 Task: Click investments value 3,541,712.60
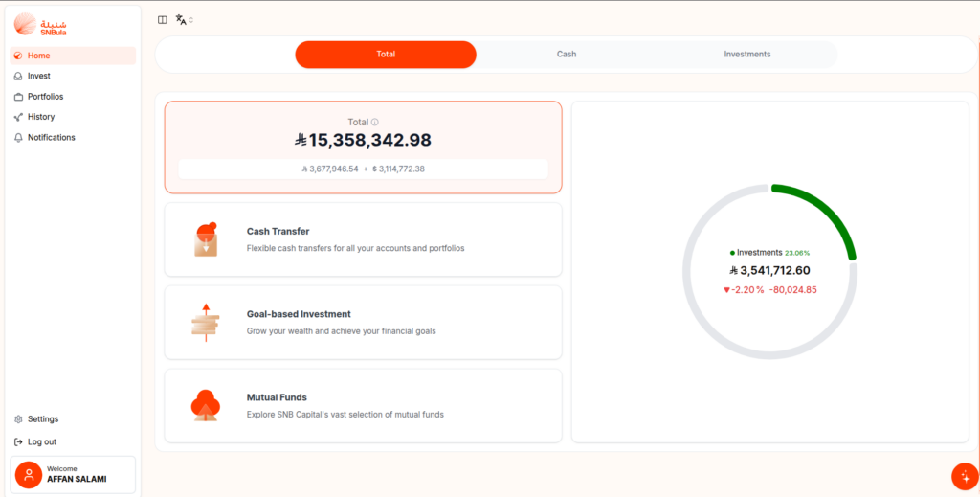[770, 271]
